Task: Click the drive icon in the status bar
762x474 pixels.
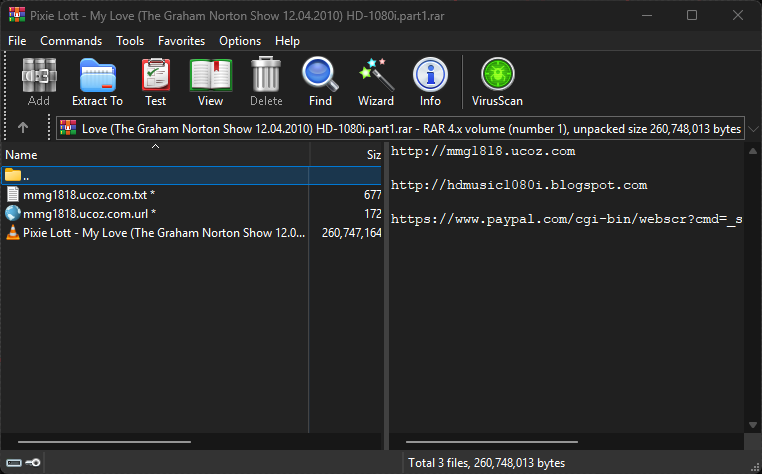Action: coord(14,463)
